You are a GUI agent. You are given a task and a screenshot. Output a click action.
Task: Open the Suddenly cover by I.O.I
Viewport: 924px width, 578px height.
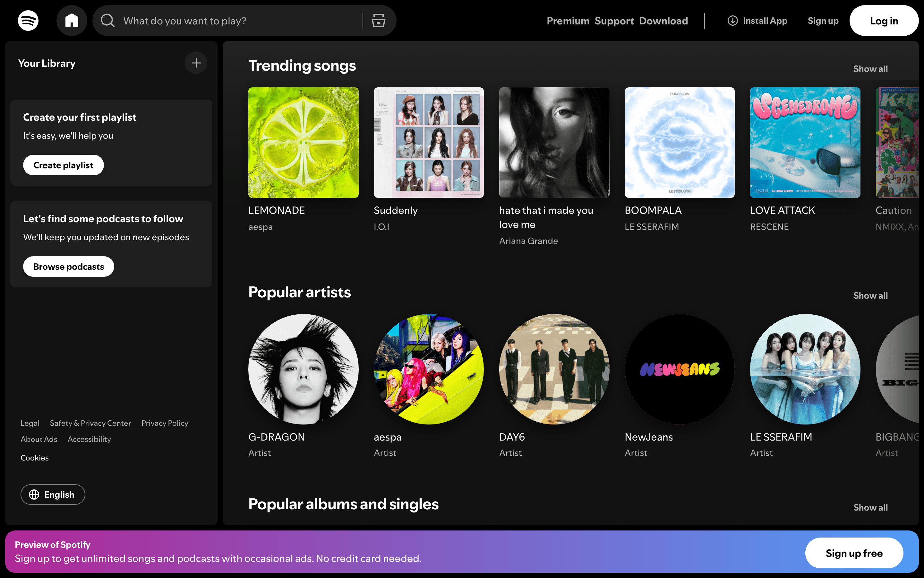pyautogui.click(x=429, y=143)
